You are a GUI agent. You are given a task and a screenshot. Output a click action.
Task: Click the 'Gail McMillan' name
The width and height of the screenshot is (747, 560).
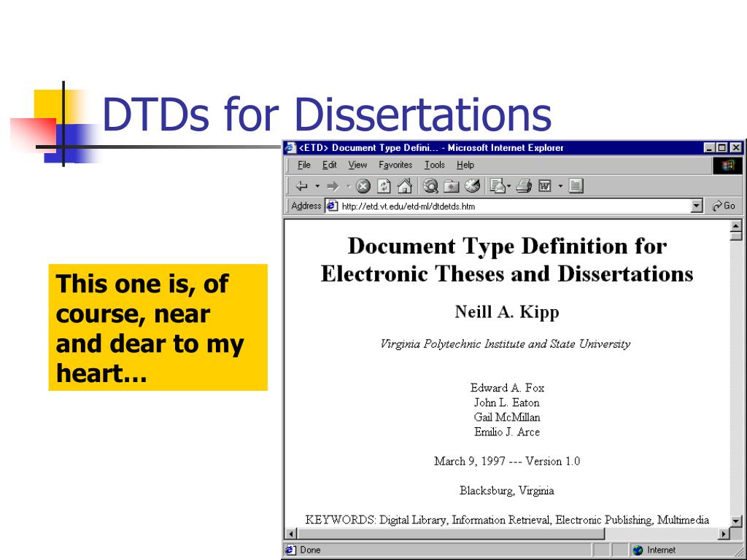pyautogui.click(x=507, y=417)
